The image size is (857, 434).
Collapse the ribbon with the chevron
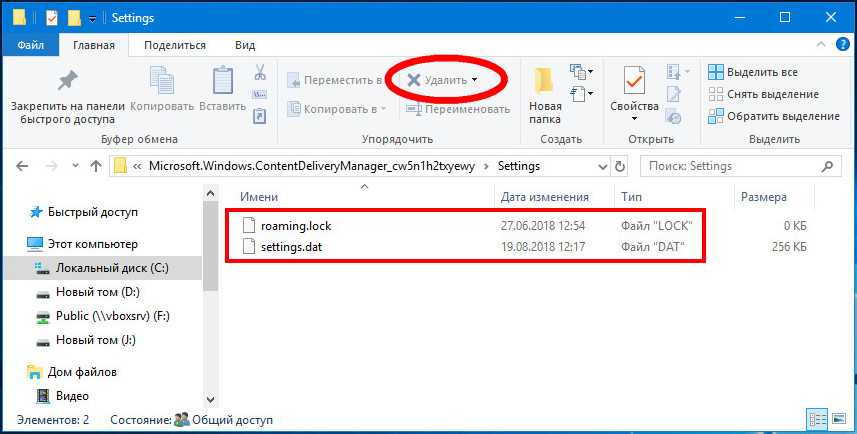coord(821,45)
